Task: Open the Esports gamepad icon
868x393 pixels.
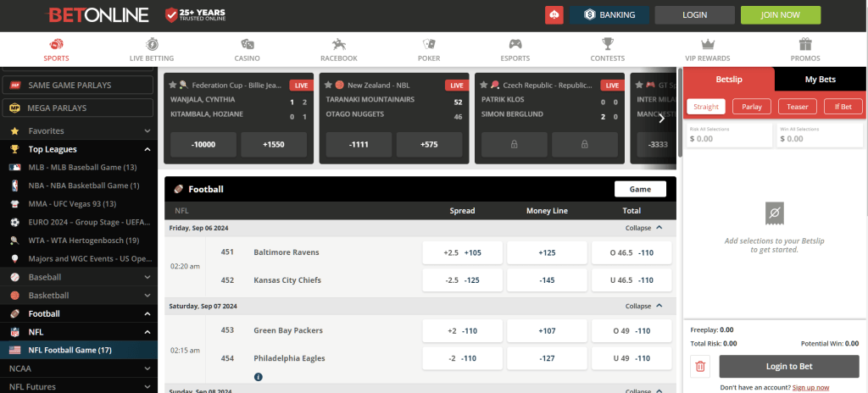Action: [515, 44]
